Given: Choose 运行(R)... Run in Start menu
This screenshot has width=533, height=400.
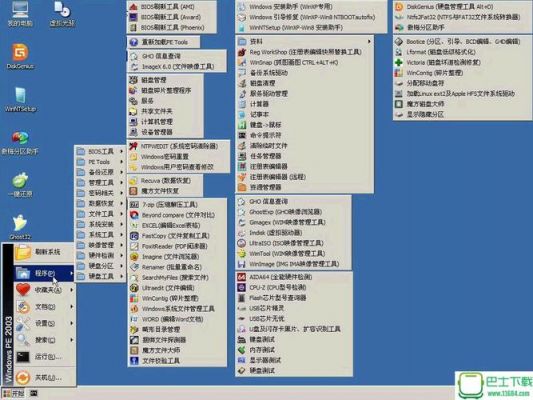Looking at the screenshot, I should point(44,357).
